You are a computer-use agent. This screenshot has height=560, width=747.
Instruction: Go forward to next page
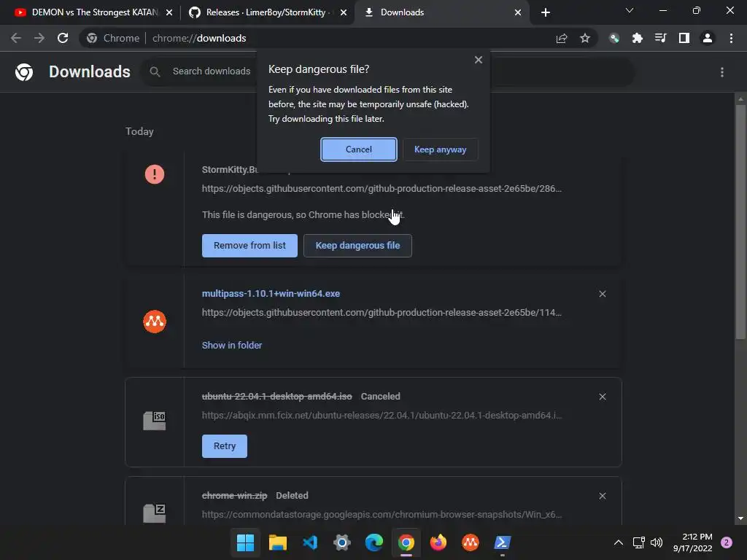[39, 38]
